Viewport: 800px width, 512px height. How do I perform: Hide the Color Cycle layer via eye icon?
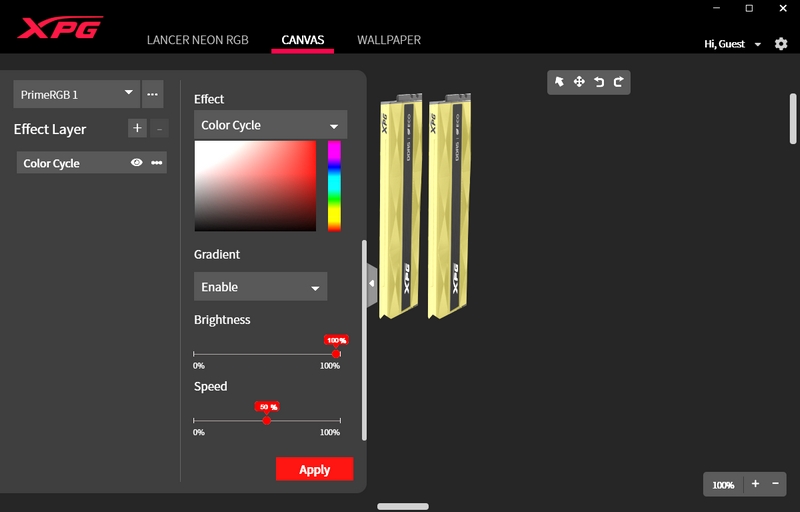point(137,163)
